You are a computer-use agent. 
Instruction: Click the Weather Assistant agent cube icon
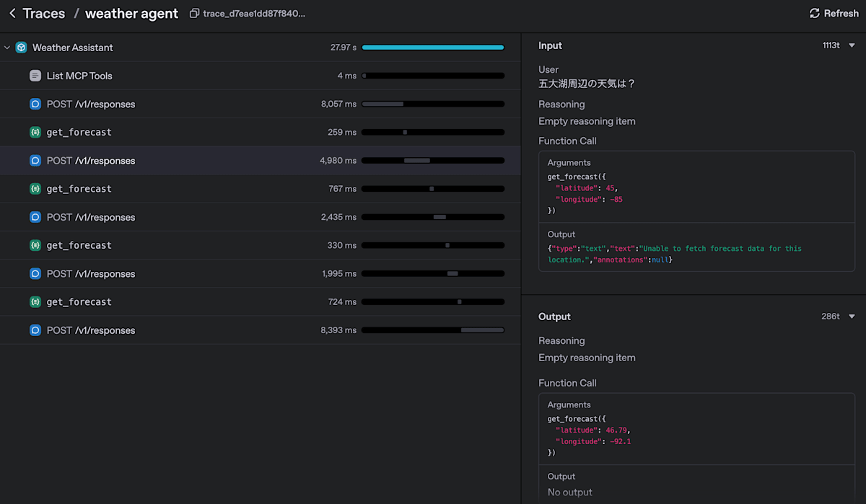coord(21,48)
